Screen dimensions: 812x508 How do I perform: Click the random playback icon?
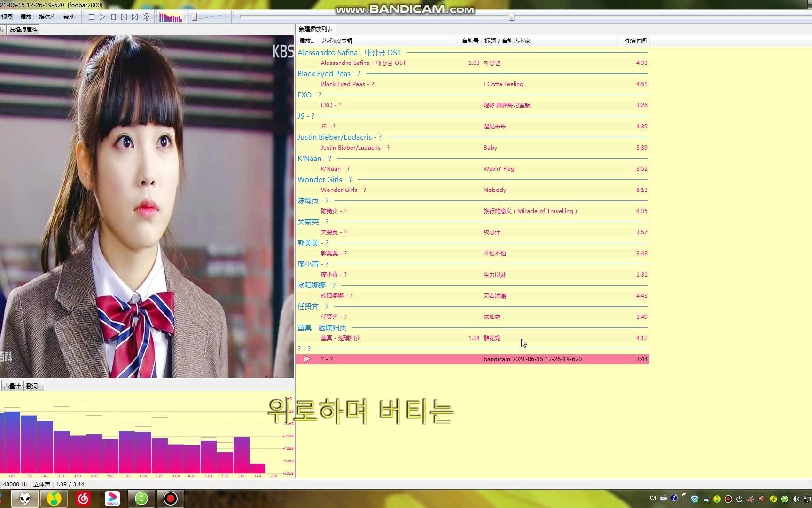pos(146,17)
